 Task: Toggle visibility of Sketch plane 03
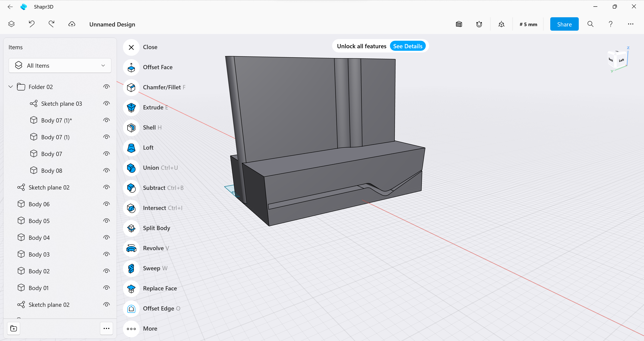[106, 104]
